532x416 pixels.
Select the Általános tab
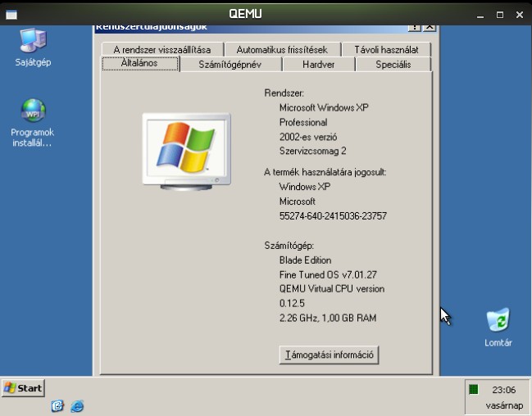point(140,63)
